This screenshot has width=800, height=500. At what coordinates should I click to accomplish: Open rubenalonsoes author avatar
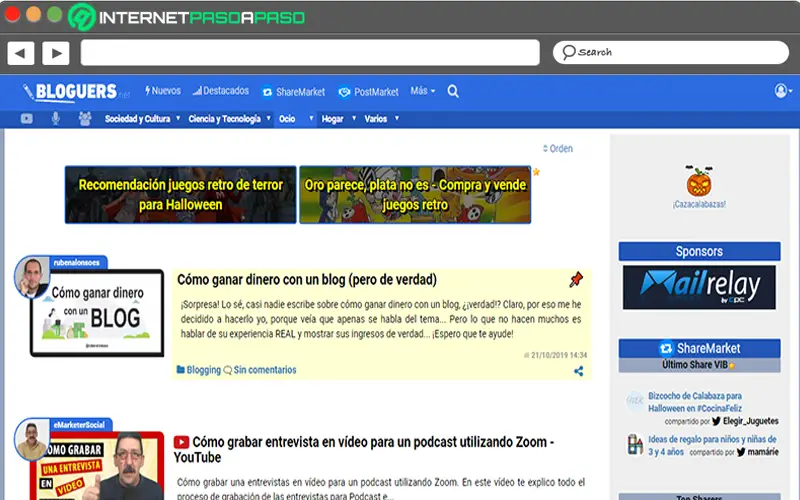click(32, 277)
